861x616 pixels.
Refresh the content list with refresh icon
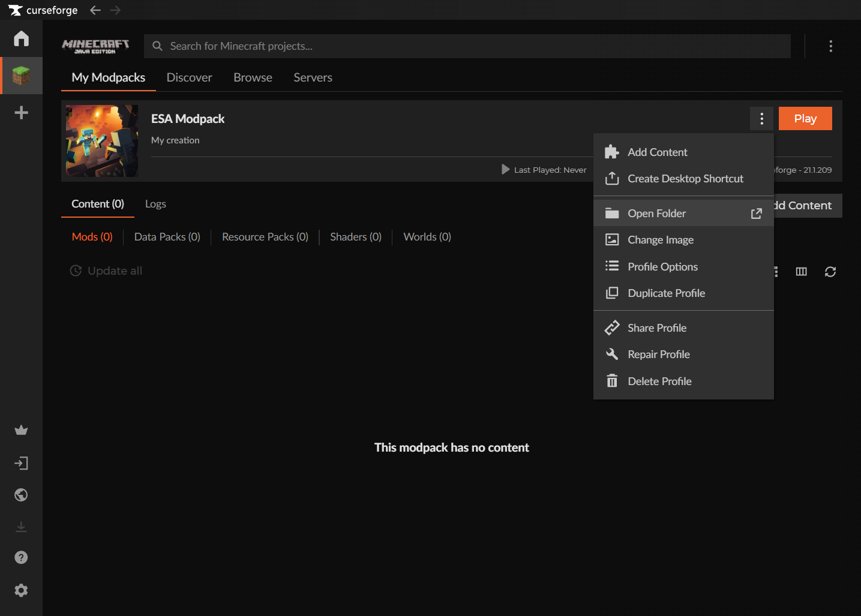click(830, 272)
